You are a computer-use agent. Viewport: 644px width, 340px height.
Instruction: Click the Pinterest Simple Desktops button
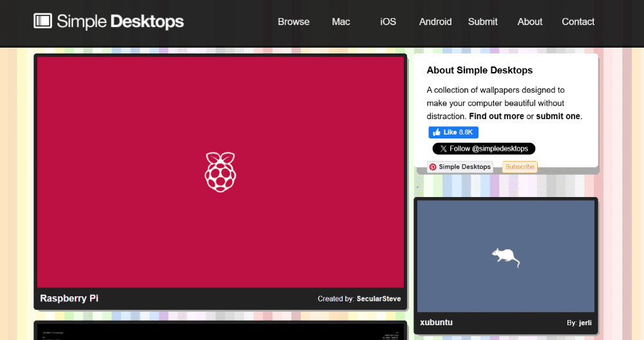pos(460,167)
